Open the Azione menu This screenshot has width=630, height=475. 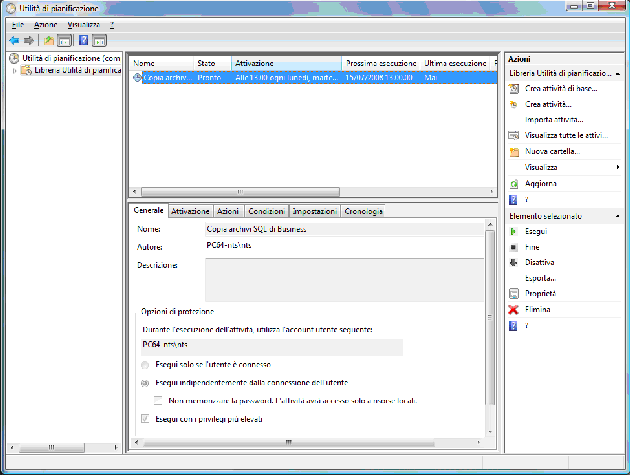tap(45, 25)
